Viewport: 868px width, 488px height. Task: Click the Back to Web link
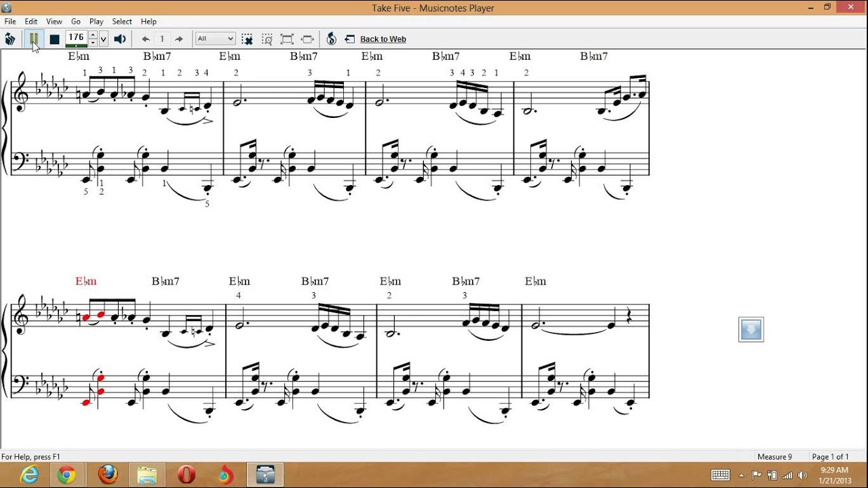click(383, 39)
